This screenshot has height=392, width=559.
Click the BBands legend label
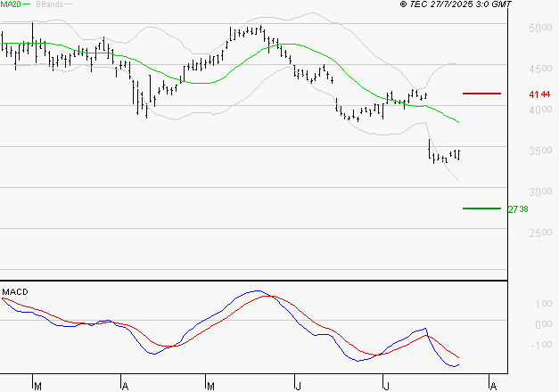tap(49, 4)
